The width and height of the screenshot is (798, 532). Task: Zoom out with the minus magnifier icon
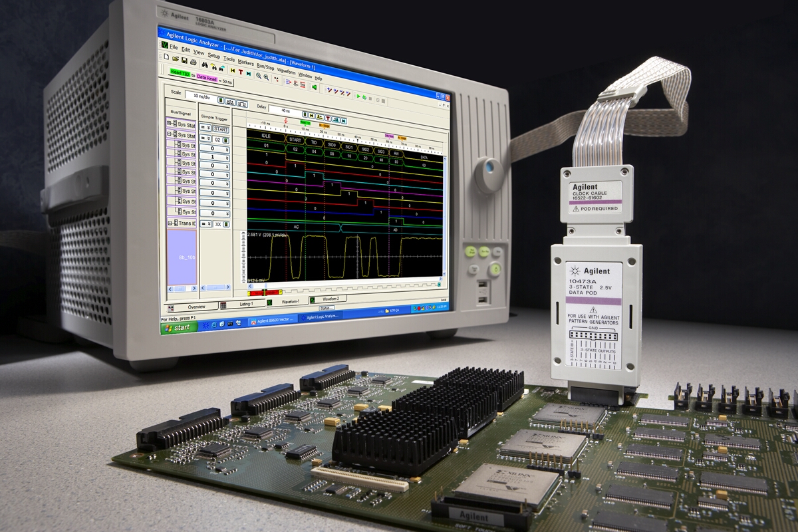click(x=259, y=75)
